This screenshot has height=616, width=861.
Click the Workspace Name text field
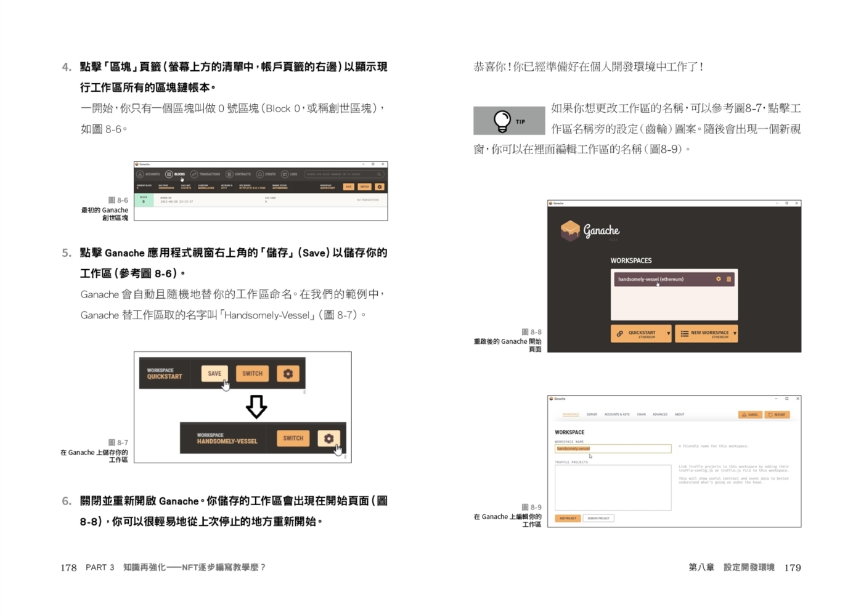tap(613, 448)
